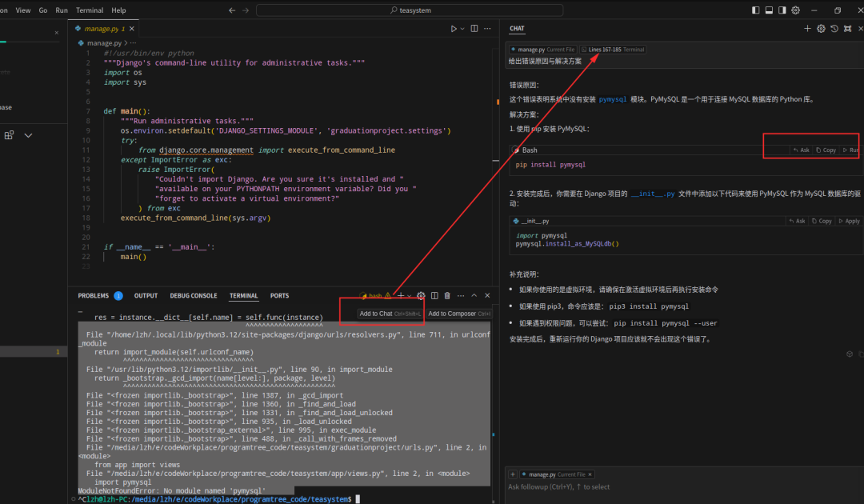Expand chat to full screen icon
The width and height of the screenshot is (864, 504).
pos(847,29)
